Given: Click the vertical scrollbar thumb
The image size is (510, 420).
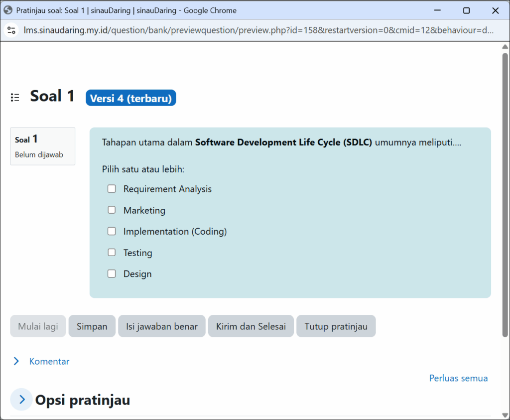Looking at the screenshot, I should 505,194.
